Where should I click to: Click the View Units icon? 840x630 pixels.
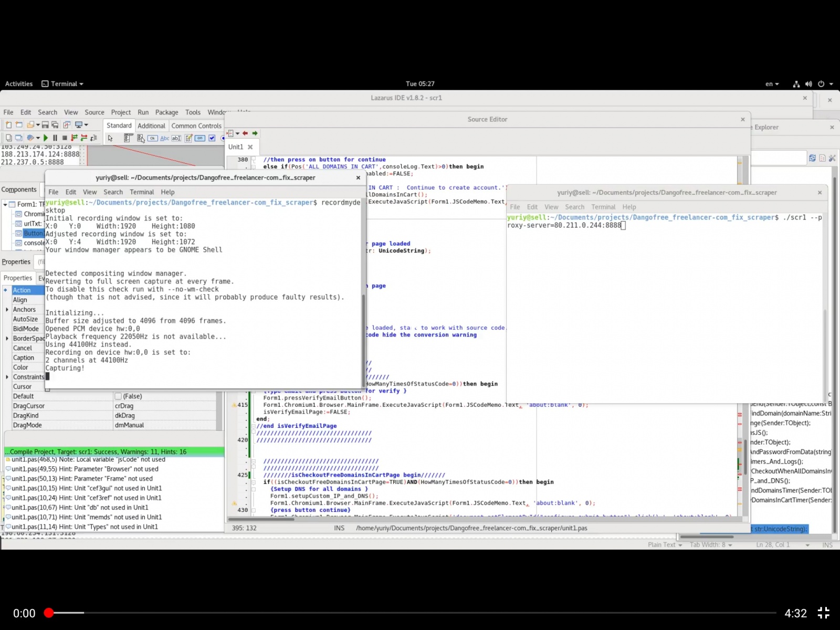pos(8,138)
